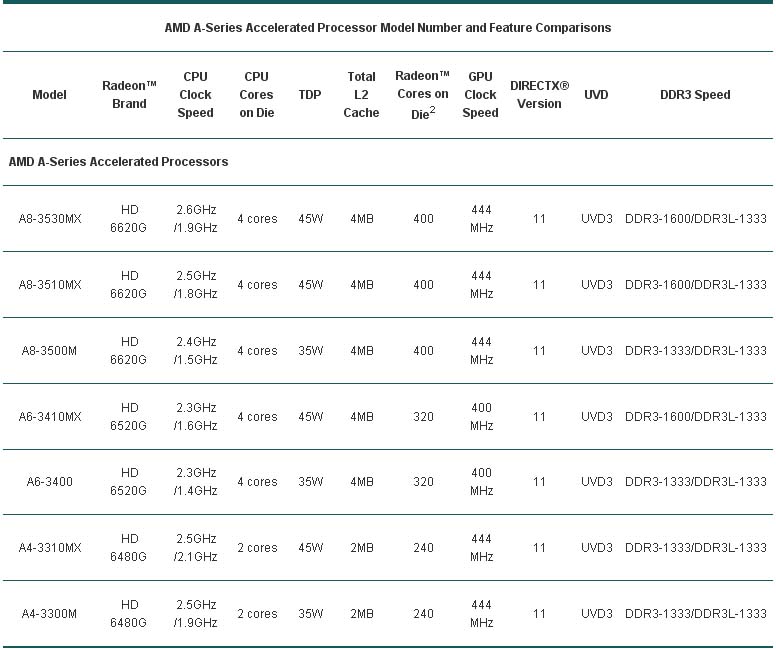Click the 2.5GHz /2.1GHz clock speed cell

coord(195,548)
